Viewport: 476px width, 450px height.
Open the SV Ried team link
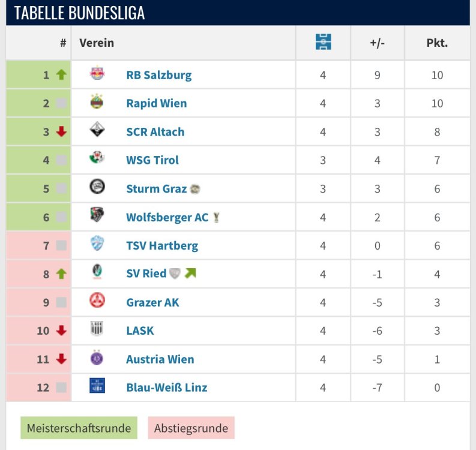(x=146, y=274)
